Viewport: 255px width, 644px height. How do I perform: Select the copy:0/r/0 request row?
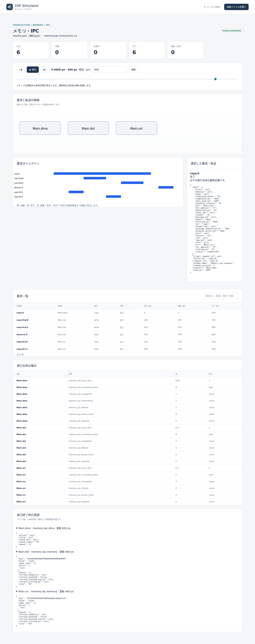click(127, 342)
